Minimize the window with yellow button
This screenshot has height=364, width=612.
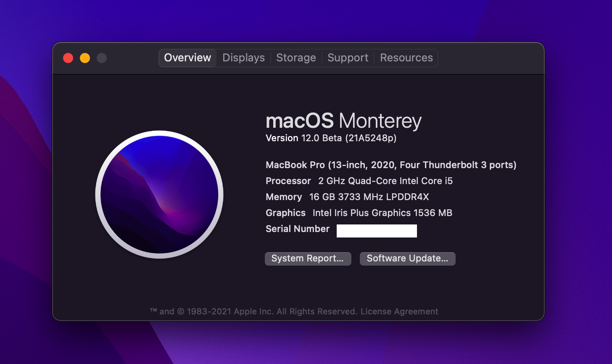(85, 58)
